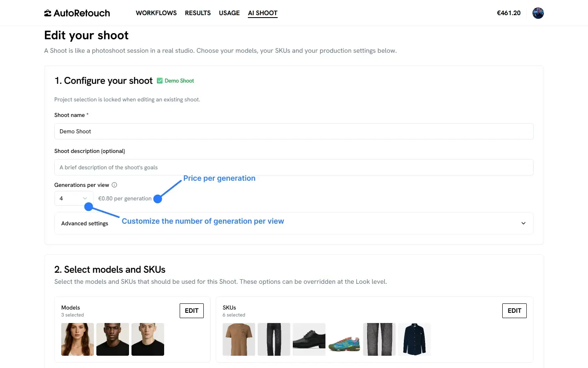588x368 pixels.
Task: Select the brown t-shirt SKU thumbnail
Action: pyautogui.click(x=239, y=339)
